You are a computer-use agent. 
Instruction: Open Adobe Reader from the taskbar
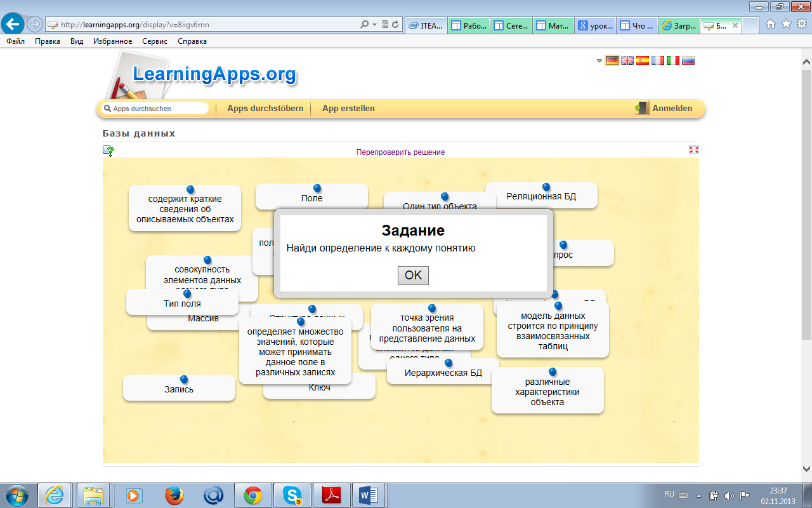coord(332,495)
